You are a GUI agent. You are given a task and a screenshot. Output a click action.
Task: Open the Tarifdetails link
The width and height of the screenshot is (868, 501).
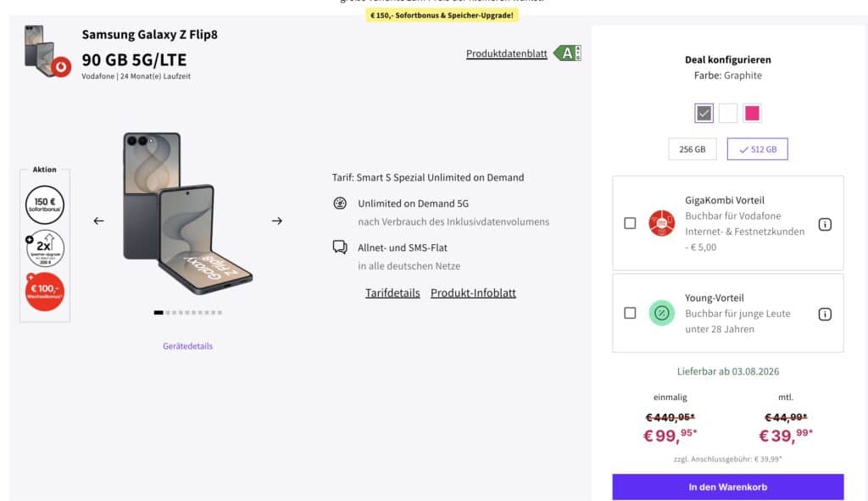click(x=392, y=292)
